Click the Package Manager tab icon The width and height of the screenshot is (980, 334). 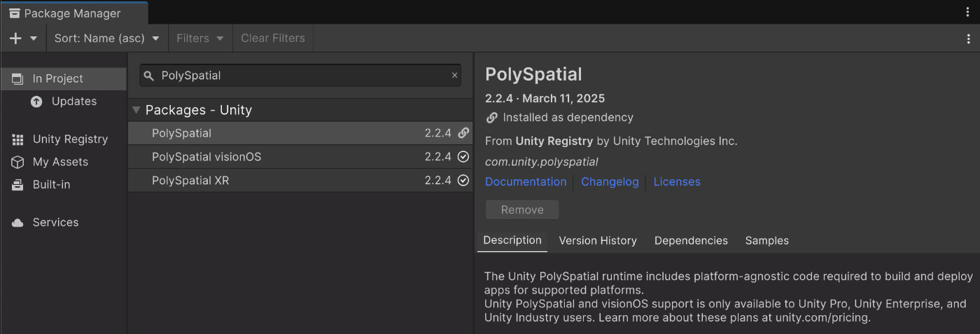(x=15, y=13)
